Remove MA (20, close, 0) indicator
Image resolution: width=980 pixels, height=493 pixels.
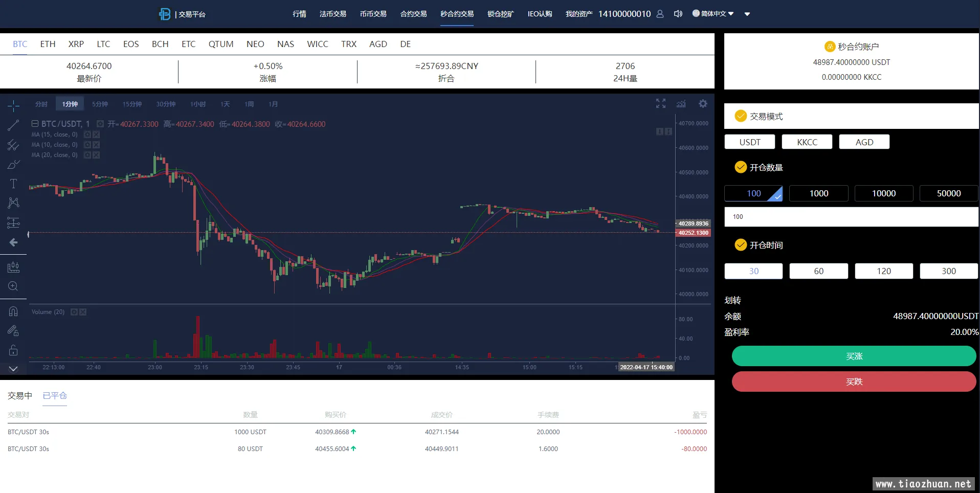pos(96,155)
